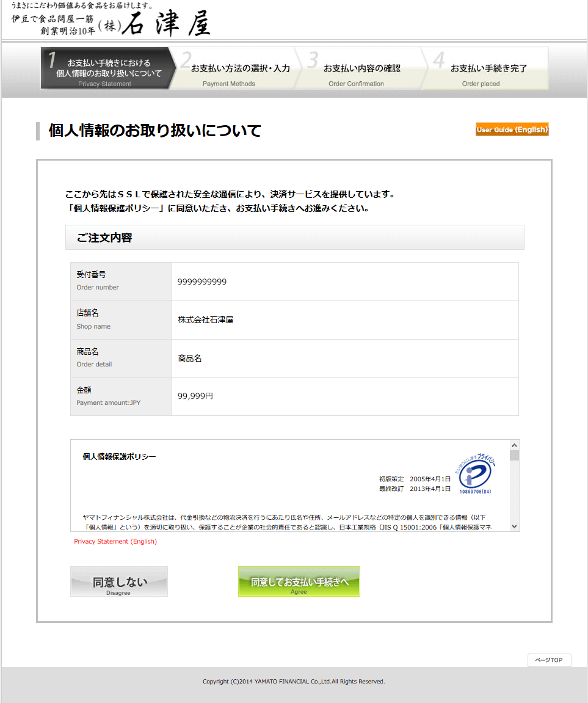Click the order number value 9999999999
Viewport: 588px width, 703px height.
pos(202,282)
